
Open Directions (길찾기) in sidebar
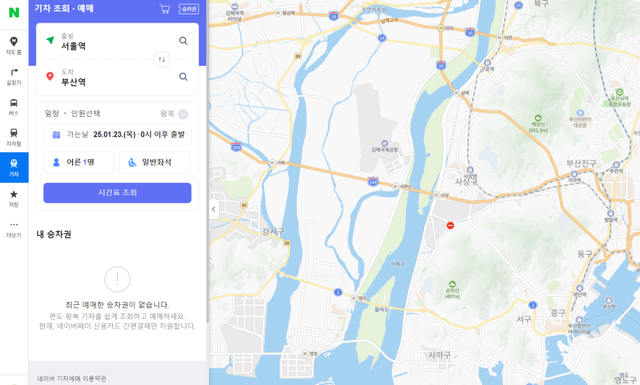point(14,76)
